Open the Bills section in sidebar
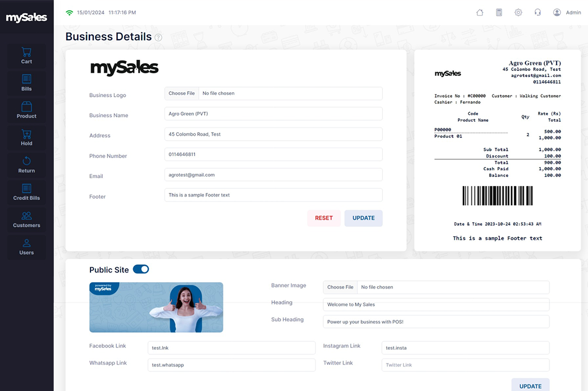The image size is (588, 391). coord(26,83)
